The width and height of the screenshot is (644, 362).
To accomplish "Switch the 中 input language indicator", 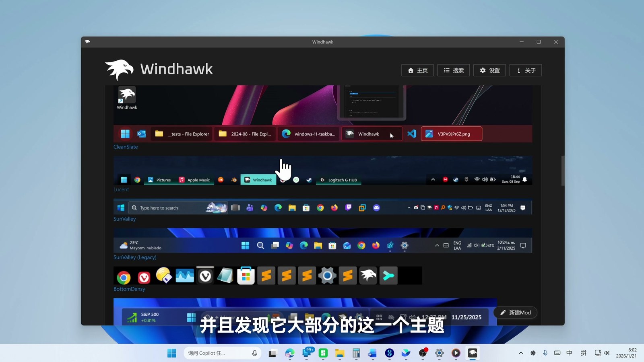I will point(569,353).
